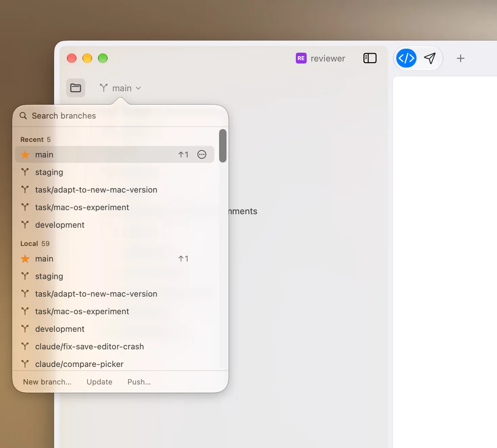497x448 pixels.
Task: Click the star icon of Recent main
Action: [x=25, y=154]
